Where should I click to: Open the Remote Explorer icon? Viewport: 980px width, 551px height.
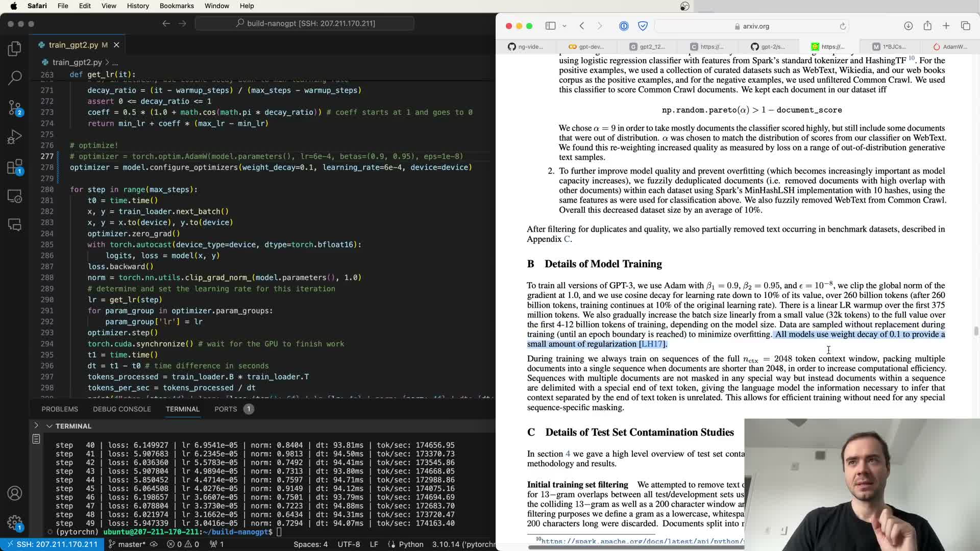[15, 196]
